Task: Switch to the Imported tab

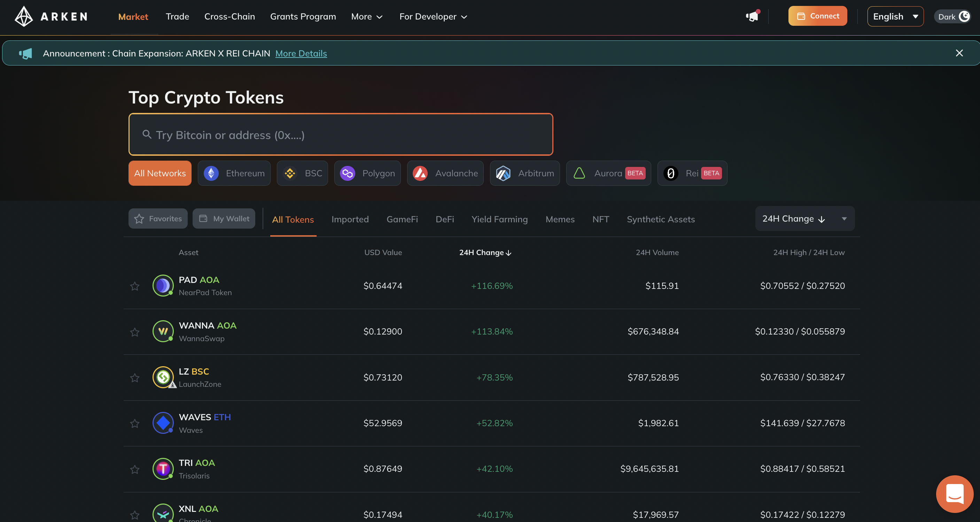Action: [x=350, y=219]
